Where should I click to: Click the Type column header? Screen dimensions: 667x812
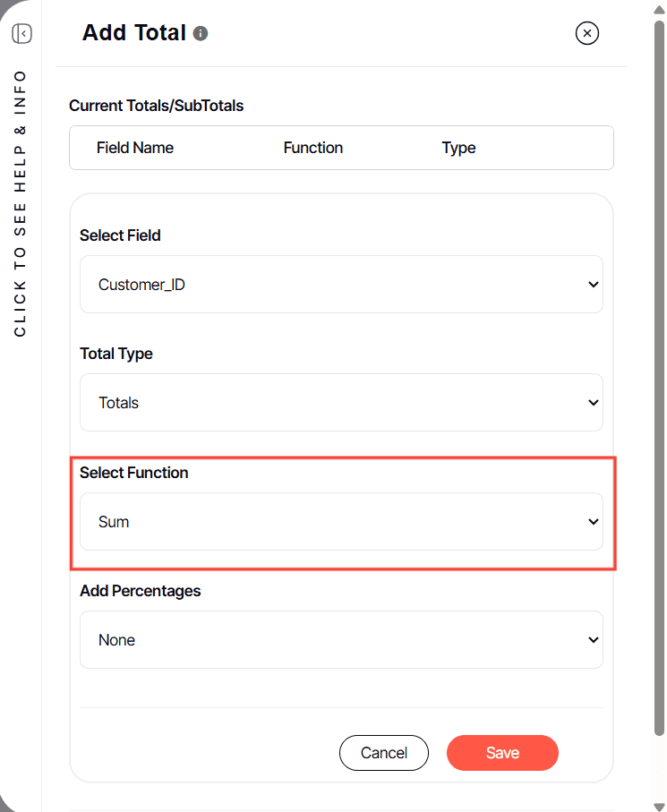(458, 148)
